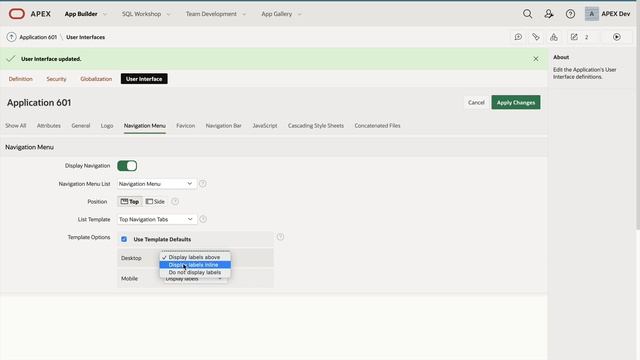The height and width of the screenshot is (360, 640).
Task: Select the Navigation Bar sub-tab
Action: pos(224,126)
